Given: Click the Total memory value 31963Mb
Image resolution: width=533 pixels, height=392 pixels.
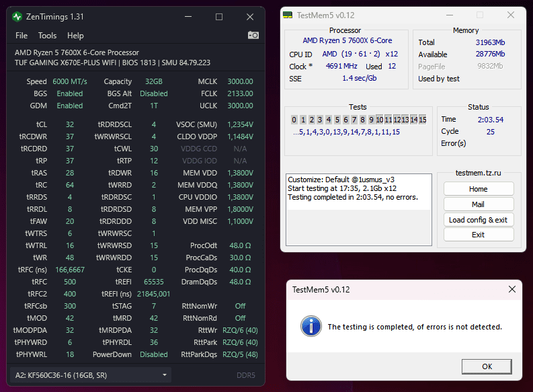Looking at the screenshot, I should click(490, 42).
